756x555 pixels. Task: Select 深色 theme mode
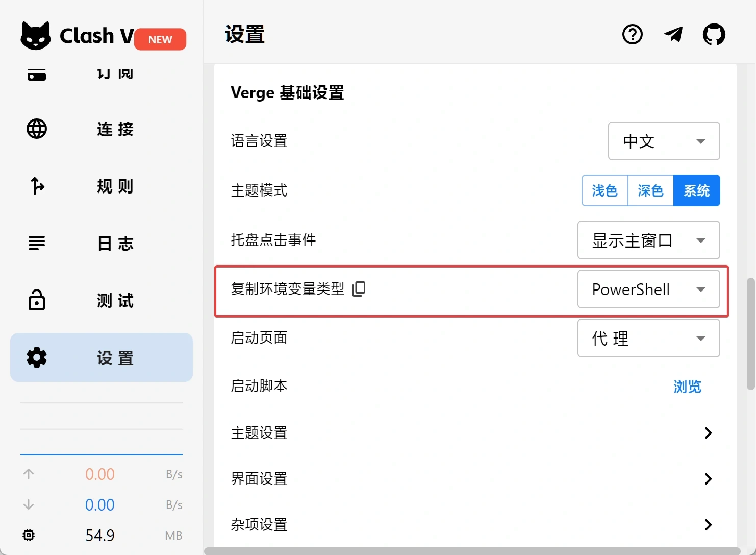[651, 190]
